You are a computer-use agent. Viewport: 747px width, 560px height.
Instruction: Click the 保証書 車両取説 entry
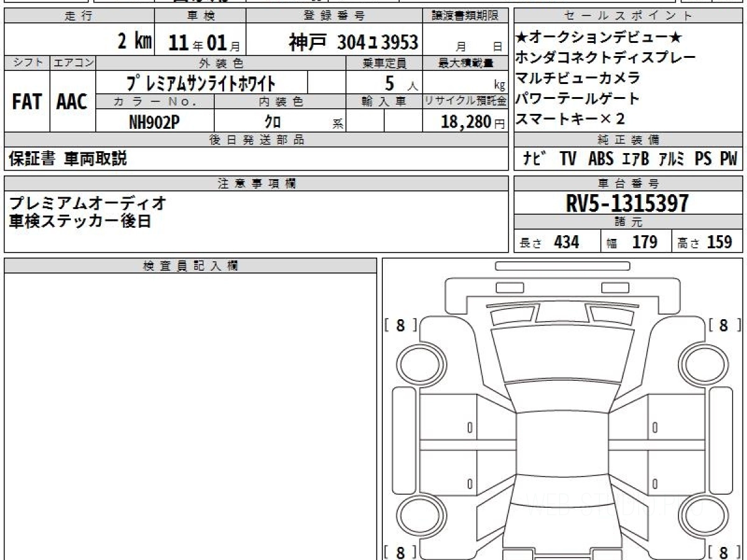click(67, 159)
